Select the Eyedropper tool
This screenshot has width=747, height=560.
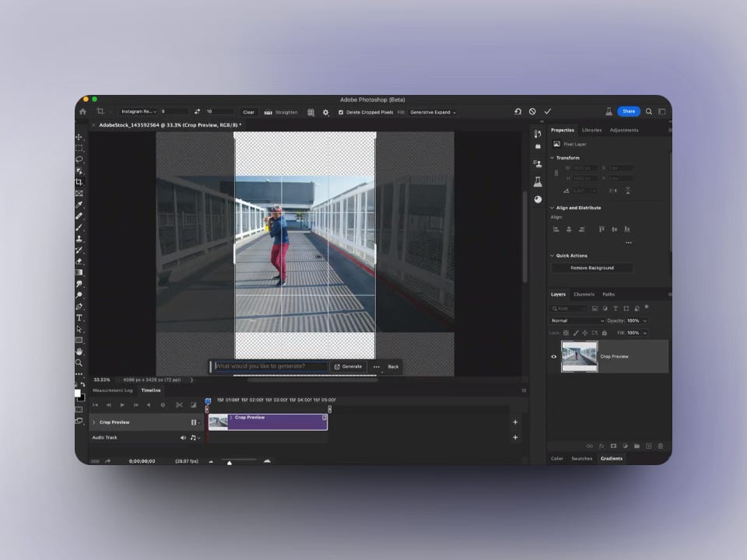click(79, 205)
